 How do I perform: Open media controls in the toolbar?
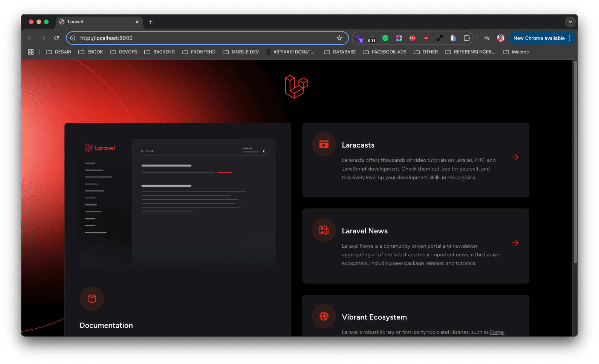[x=487, y=38]
